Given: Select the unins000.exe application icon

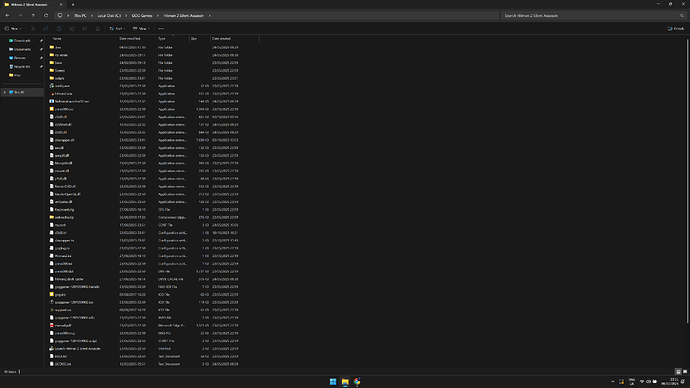Looking at the screenshot, I should coord(51,109).
